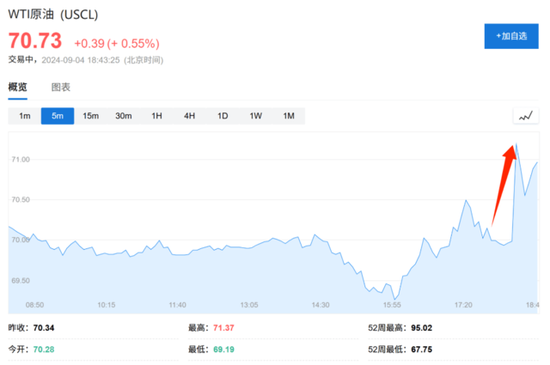
Task: Add WTI to watchlist with 加自选
Action: [511, 36]
